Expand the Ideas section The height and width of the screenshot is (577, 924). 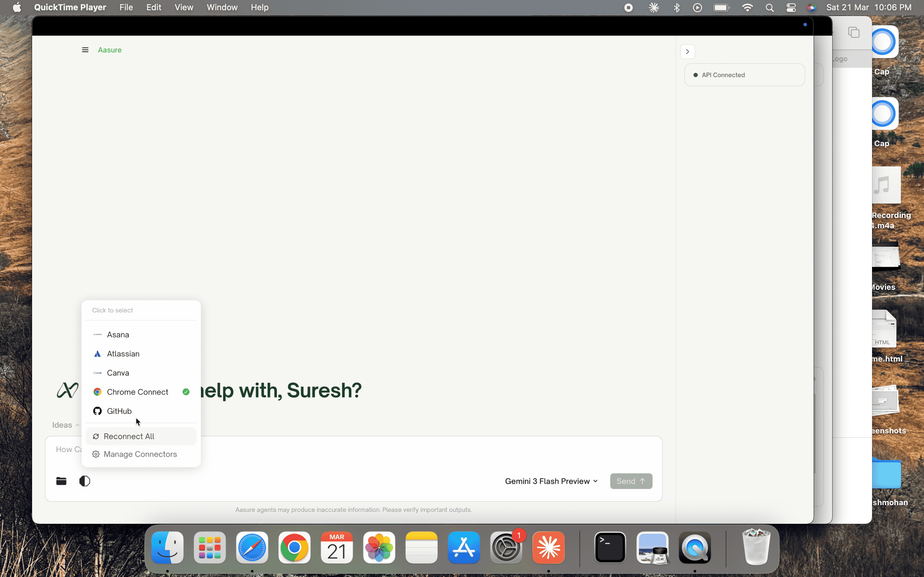pyautogui.click(x=66, y=425)
